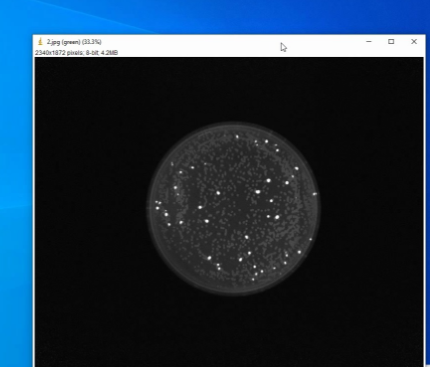Viewport: 430px width, 367px height.
Task: Click the ImageJ microscope icon in the title bar
Action: tap(40, 42)
